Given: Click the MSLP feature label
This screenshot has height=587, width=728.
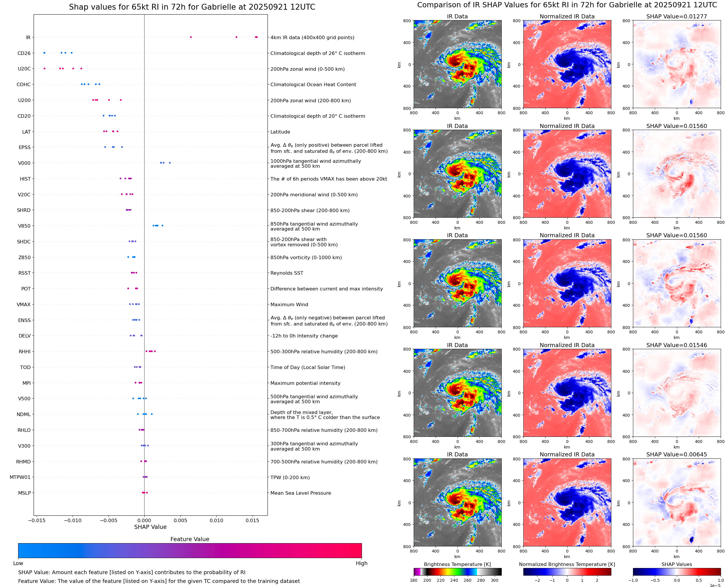Looking at the screenshot, I should (x=24, y=493).
